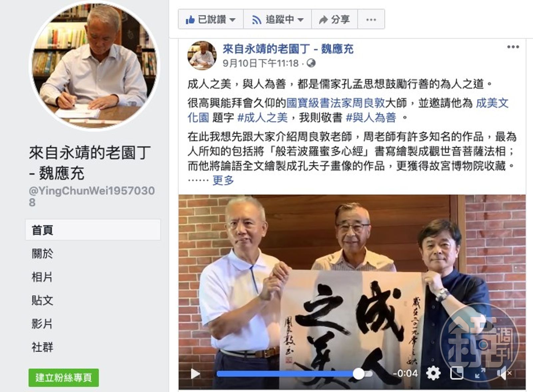
Task: Click the globe public-privacy icon
Action: (311, 63)
